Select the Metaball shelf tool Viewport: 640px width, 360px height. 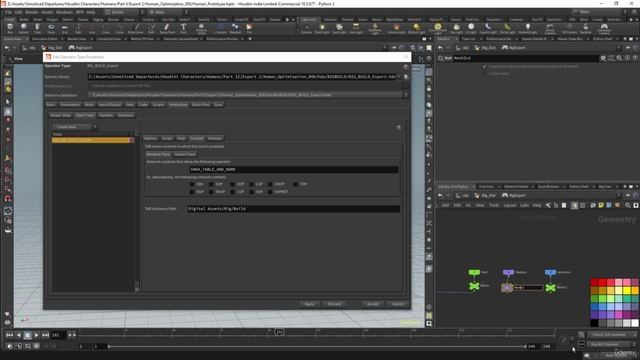(x=235, y=29)
